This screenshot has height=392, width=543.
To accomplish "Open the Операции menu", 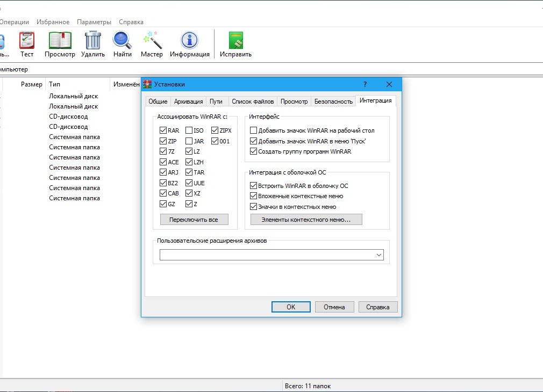I will (14, 22).
